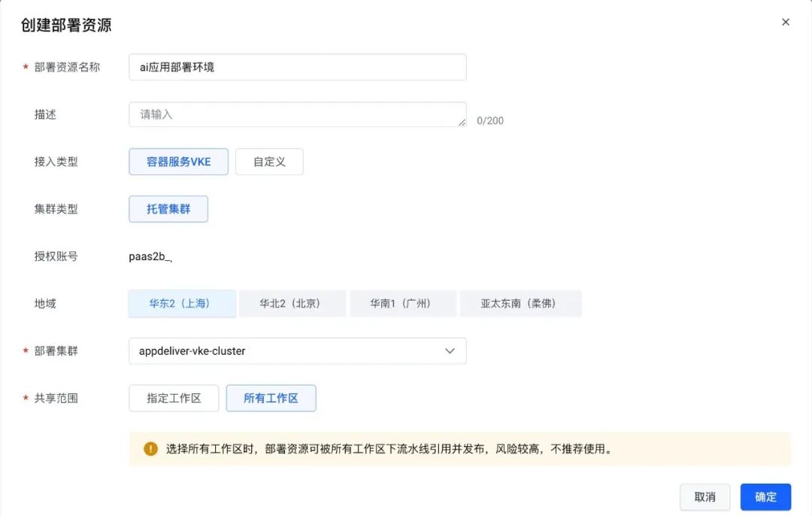812x516 pixels.
Task: Click the 描述 label
Action: click(45, 114)
